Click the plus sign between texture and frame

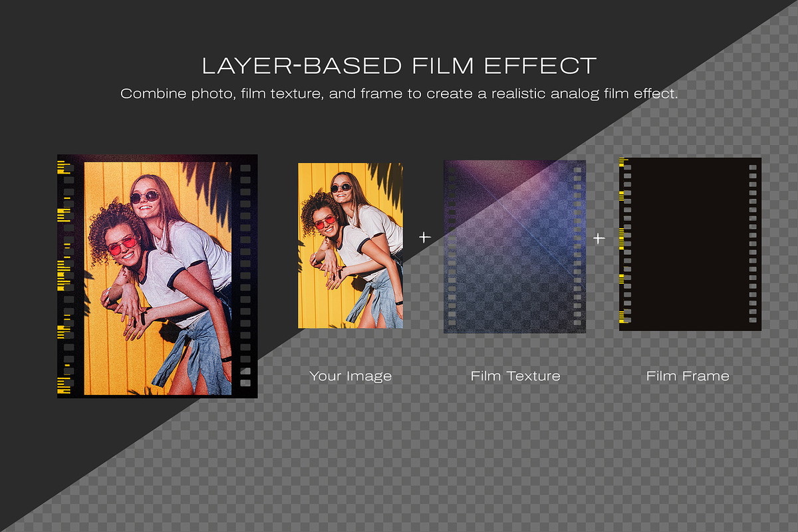pos(599,238)
